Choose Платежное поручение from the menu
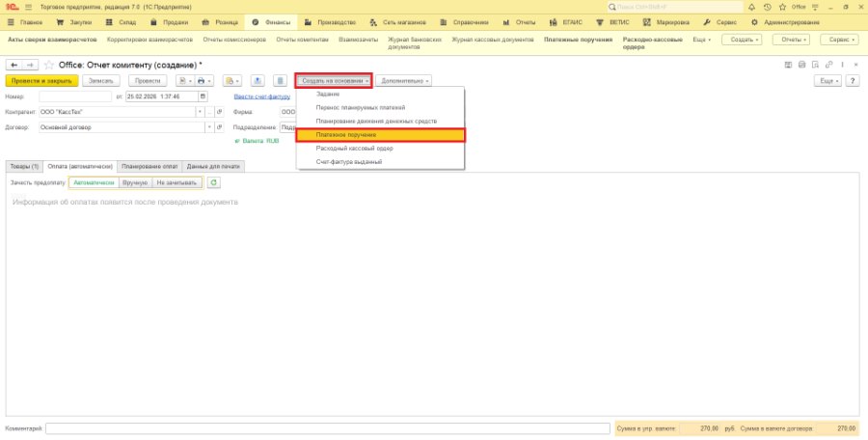Viewport: 868px width, 440px height. (380, 135)
